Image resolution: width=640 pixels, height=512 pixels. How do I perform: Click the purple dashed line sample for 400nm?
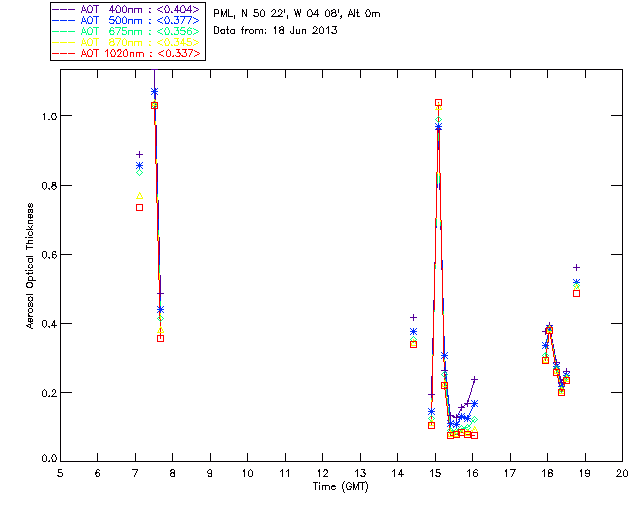(x=63, y=9)
